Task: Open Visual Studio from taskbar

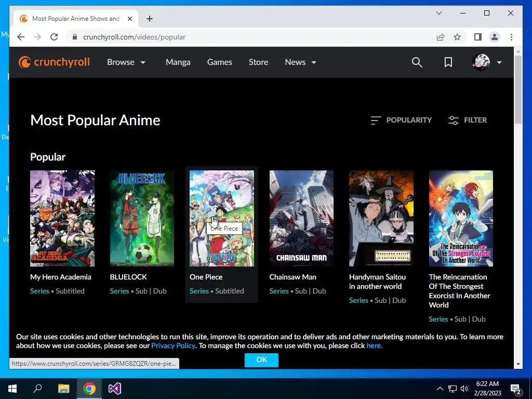Action: (x=115, y=389)
